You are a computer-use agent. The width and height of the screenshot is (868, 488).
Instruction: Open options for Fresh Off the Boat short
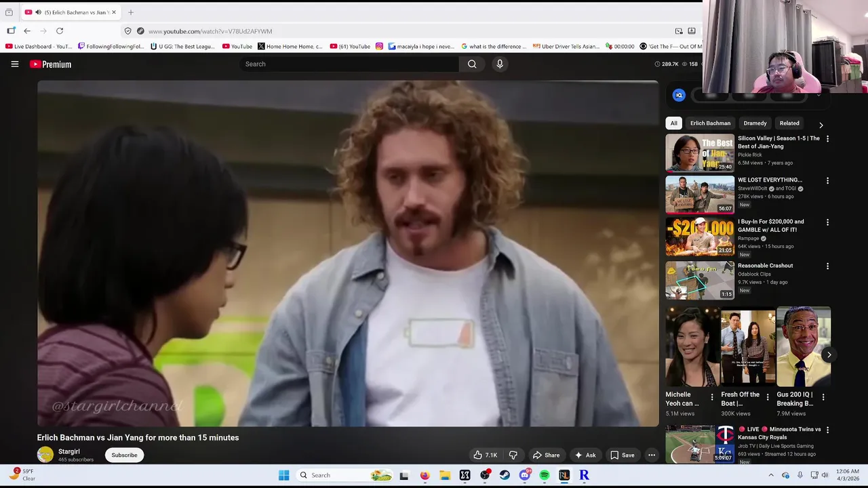pos(768,397)
